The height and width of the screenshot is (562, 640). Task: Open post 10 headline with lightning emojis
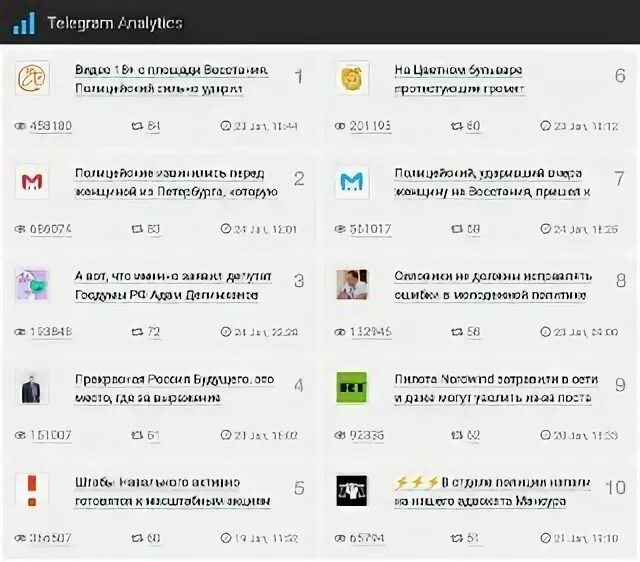coord(492,491)
